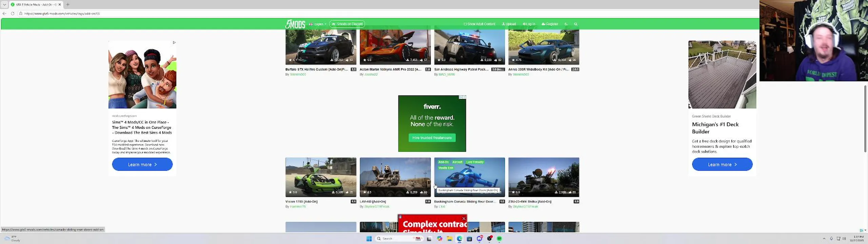Viewport: 868px width, 244px height.
Task: Open AdChoices icon on Fiverr ad
Action: coord(461,97)
